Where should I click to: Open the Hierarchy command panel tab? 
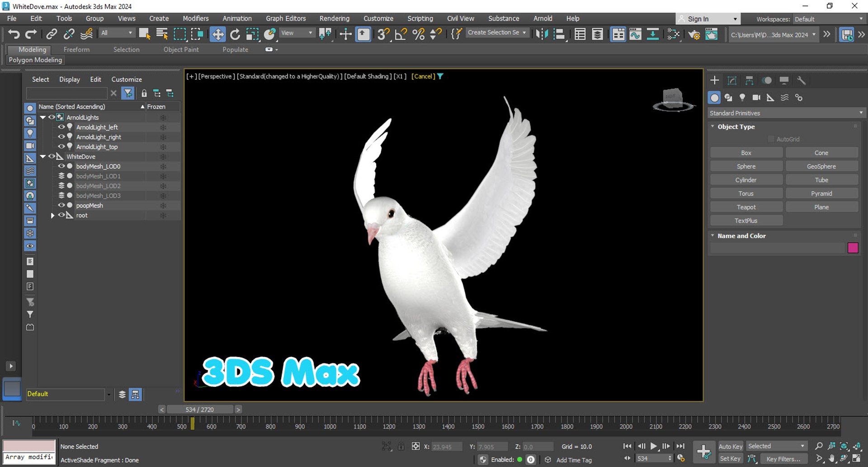coord(749,81)
